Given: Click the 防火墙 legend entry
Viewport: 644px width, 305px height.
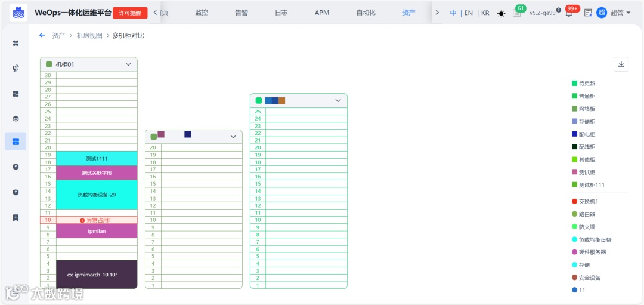Looking at the screenshot, I should click(583, 227).
